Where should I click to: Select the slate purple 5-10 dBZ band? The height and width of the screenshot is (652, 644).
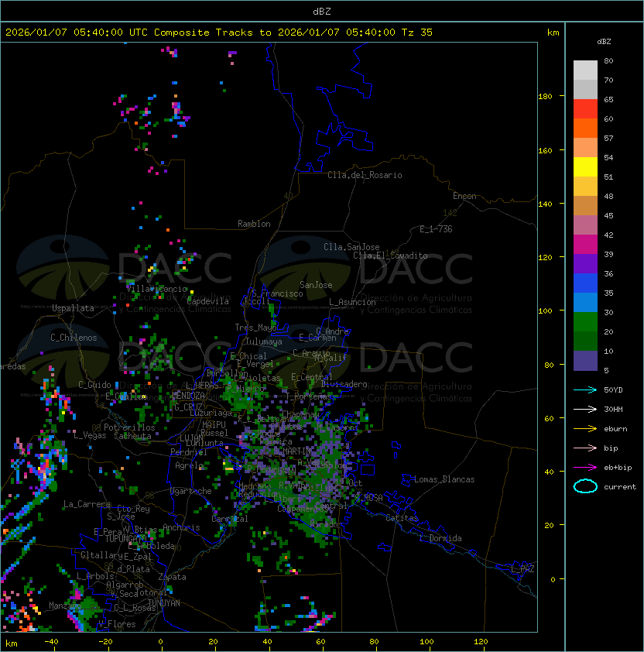pos(585,361)
